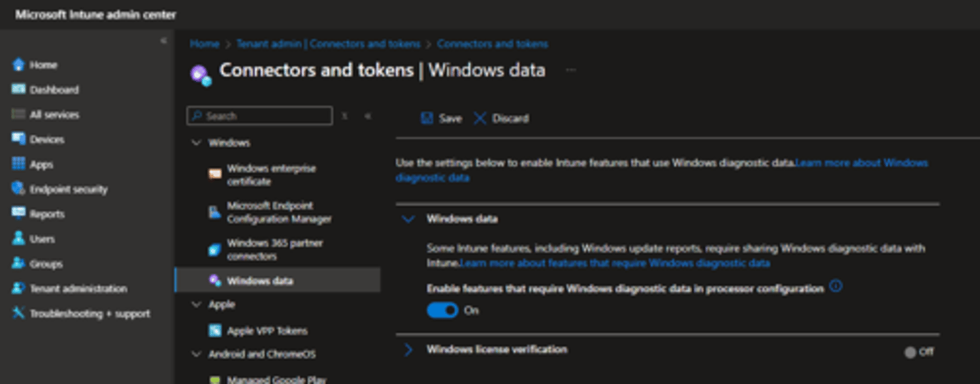Image resolution: width=980 pixels, height=384 pixels.
Task: Clear the search box with X icon
Action: click(x=344, y=116)
